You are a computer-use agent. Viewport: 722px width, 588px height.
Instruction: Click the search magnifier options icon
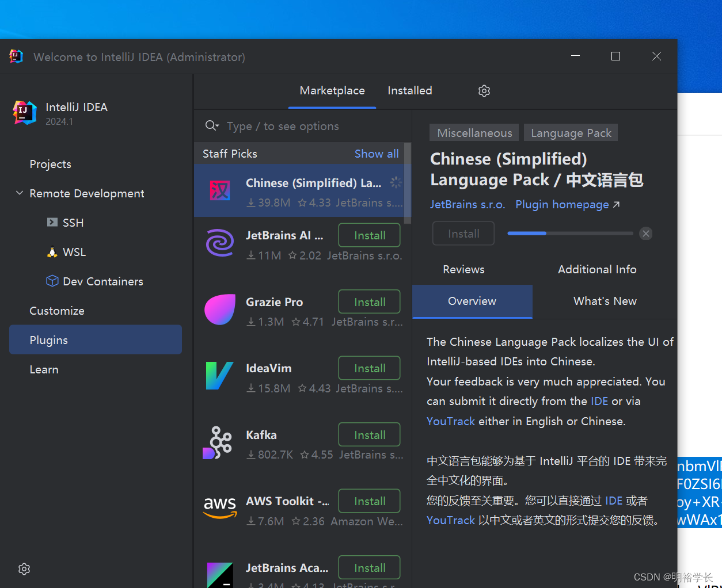click(212, 126)
